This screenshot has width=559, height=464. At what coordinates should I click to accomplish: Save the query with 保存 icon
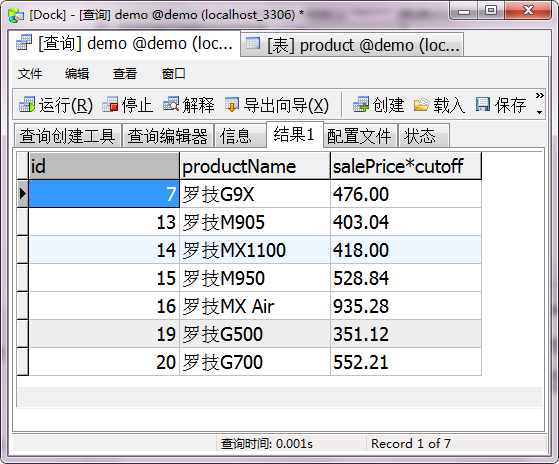[x=483, y=105]
